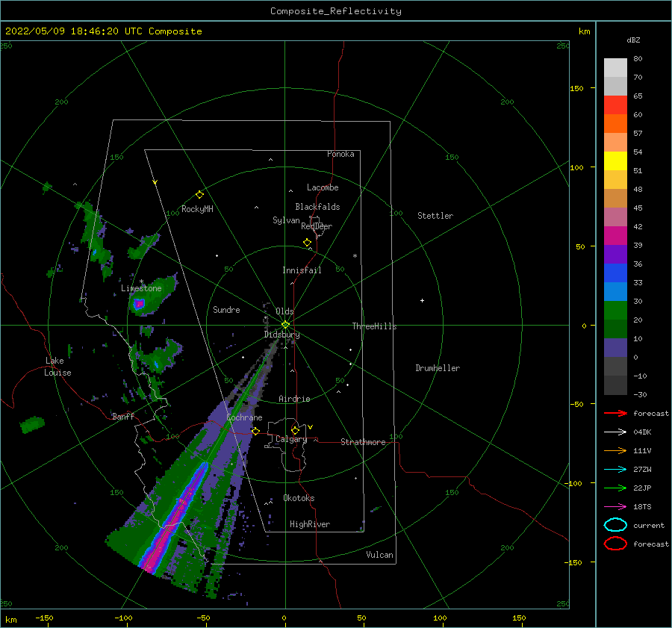The width and height of the screenshot is (672, 628).
Task: Select the light blue 30-33 dBZ swatch
Action: [615, 291]
